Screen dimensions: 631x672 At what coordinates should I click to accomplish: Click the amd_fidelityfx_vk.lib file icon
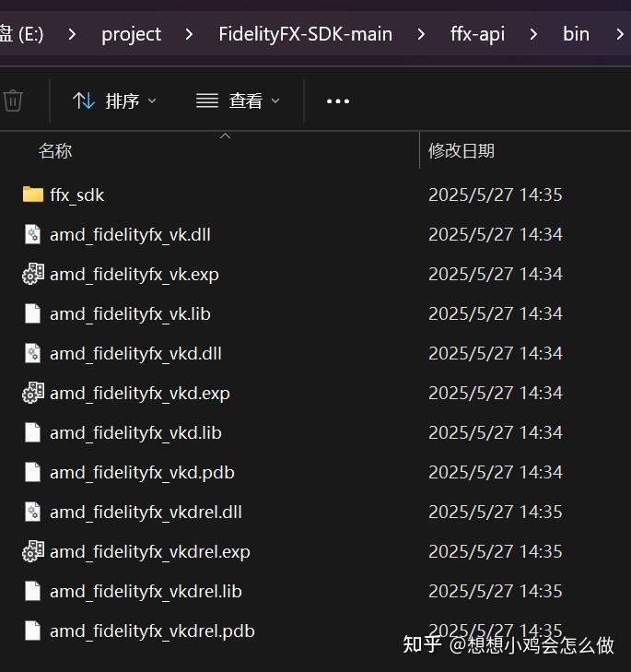[32, 313]
